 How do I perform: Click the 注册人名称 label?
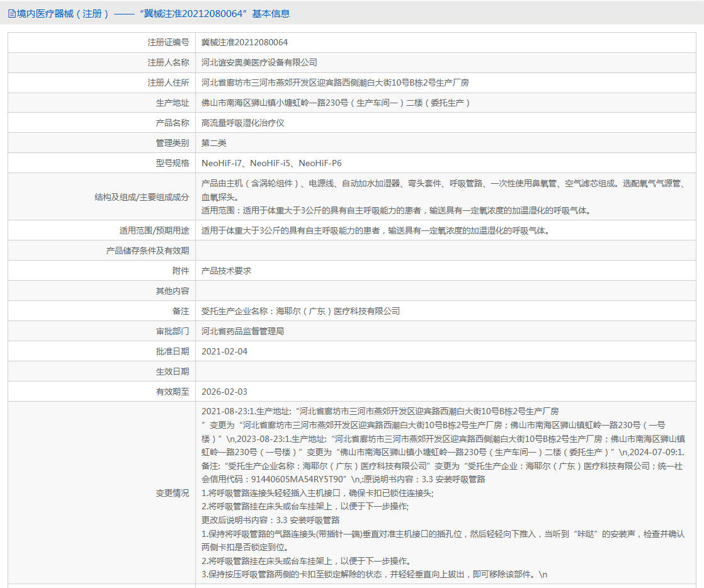click(168, 62)
